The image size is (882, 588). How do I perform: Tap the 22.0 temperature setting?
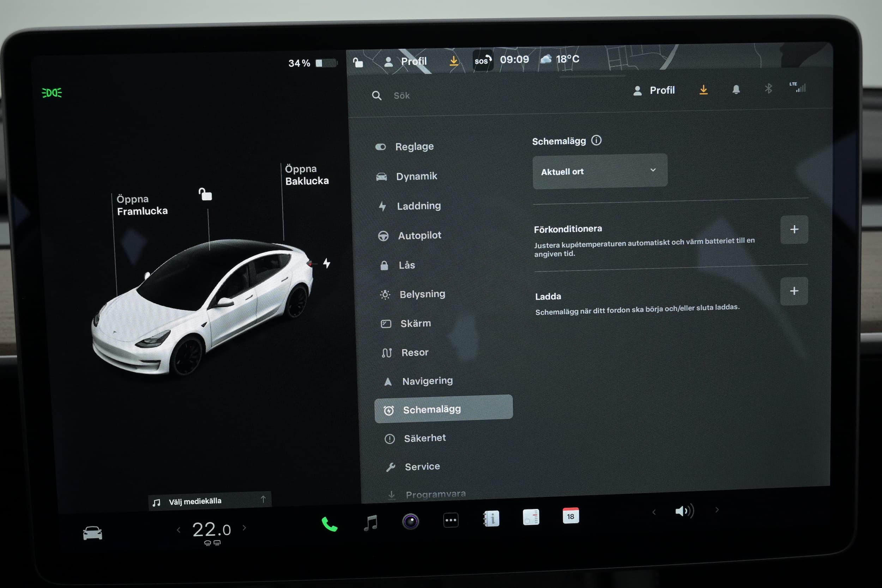click(211, 530)
